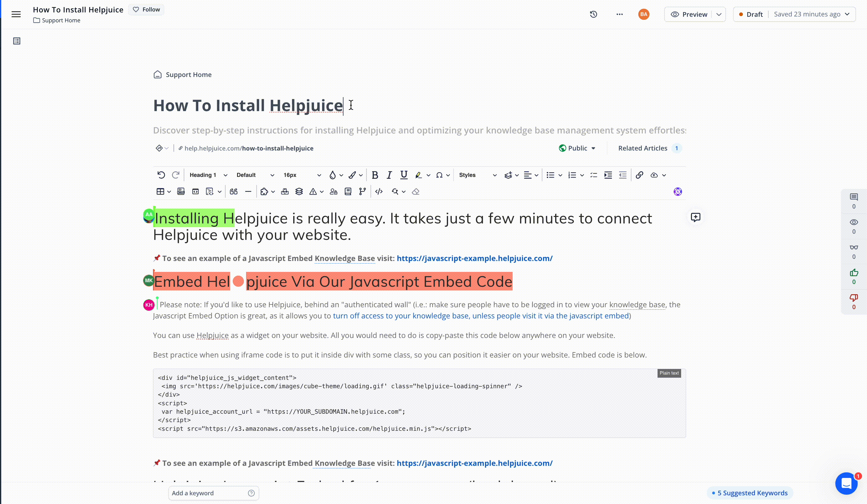Click the thumbs up count
Screen dimensions: 867x504
tap(854, 276)
